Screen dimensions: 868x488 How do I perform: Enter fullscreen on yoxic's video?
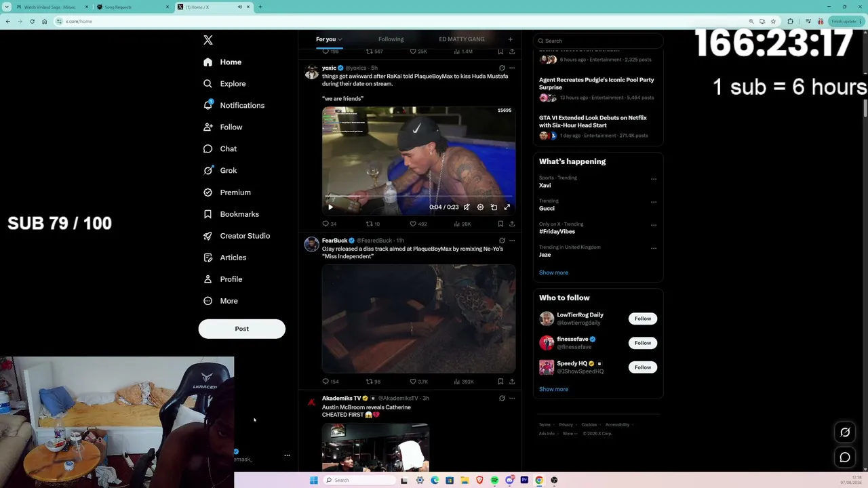coord(507,207)
